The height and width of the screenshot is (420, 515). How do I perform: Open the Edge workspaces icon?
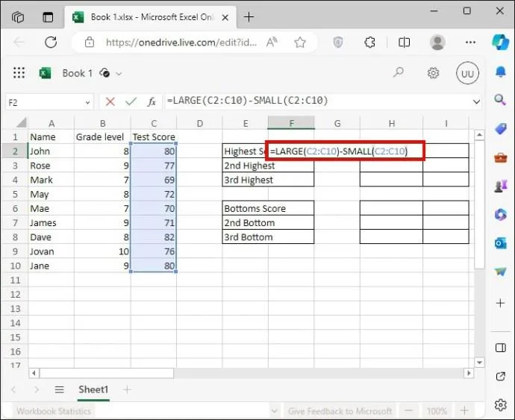(18, 16)
